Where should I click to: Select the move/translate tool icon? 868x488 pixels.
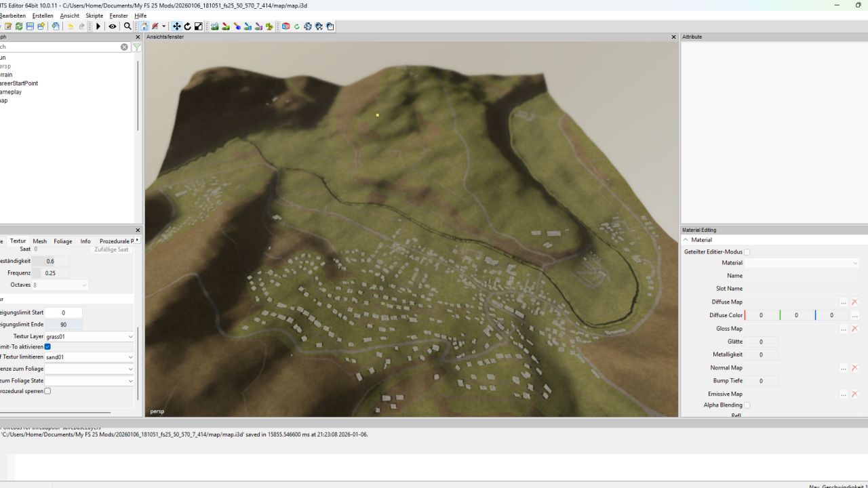176,26
